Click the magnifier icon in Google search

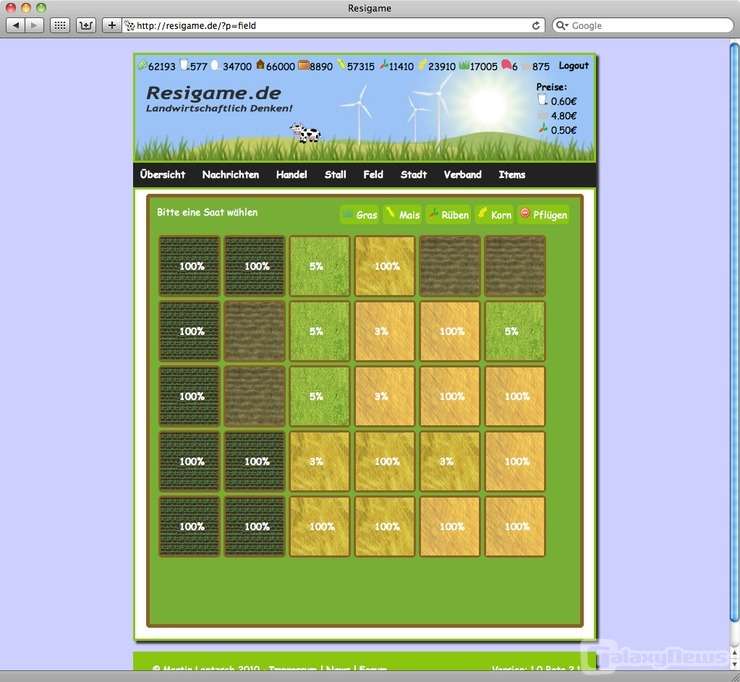click(561, 25)
